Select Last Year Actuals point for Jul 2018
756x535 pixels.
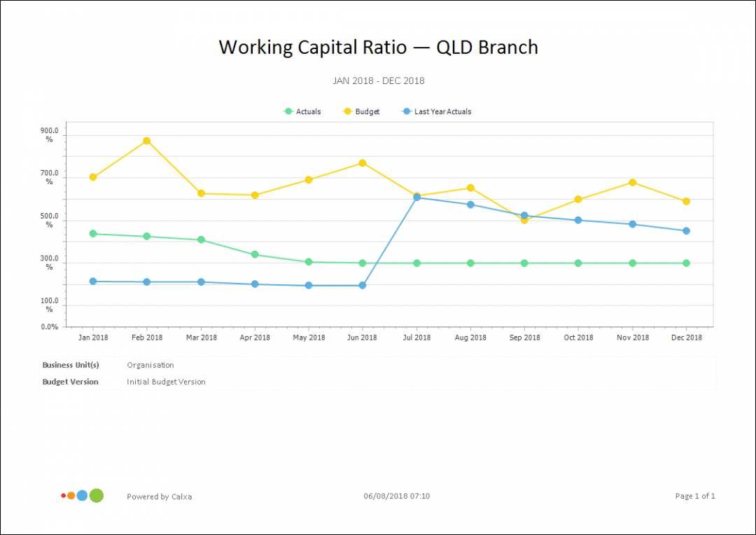coord(417,197)
